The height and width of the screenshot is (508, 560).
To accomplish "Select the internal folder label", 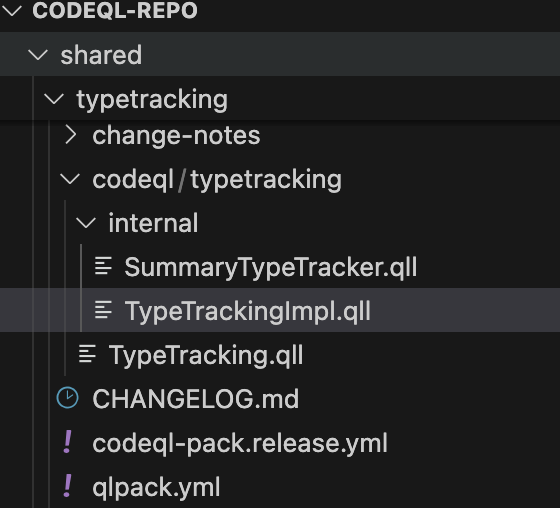I will click(x=153, y=223).
